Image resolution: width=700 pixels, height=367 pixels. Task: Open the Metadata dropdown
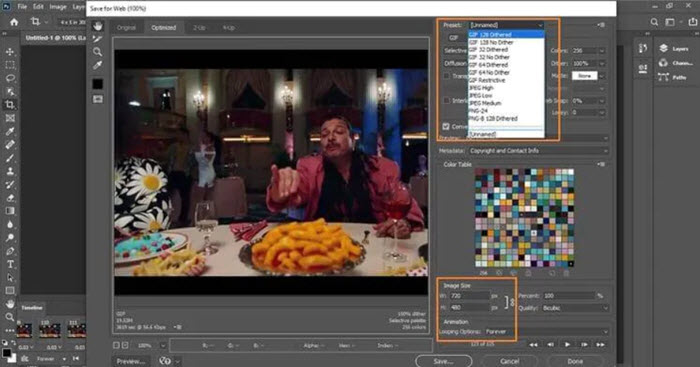(x=538, y=151)
